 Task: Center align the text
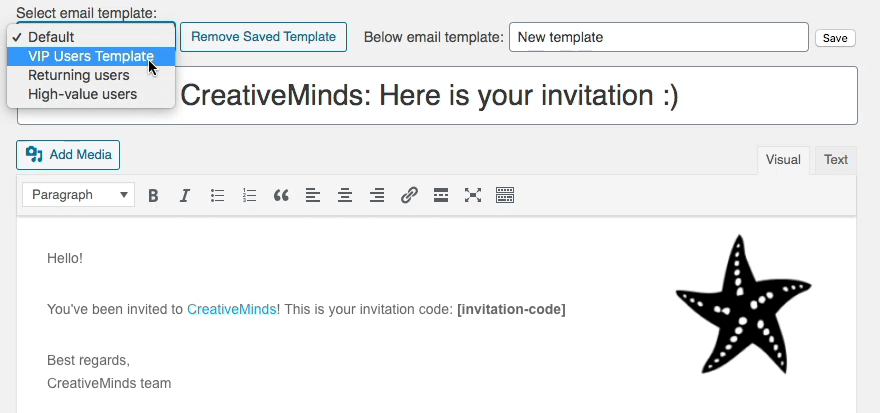coord(345,196)
